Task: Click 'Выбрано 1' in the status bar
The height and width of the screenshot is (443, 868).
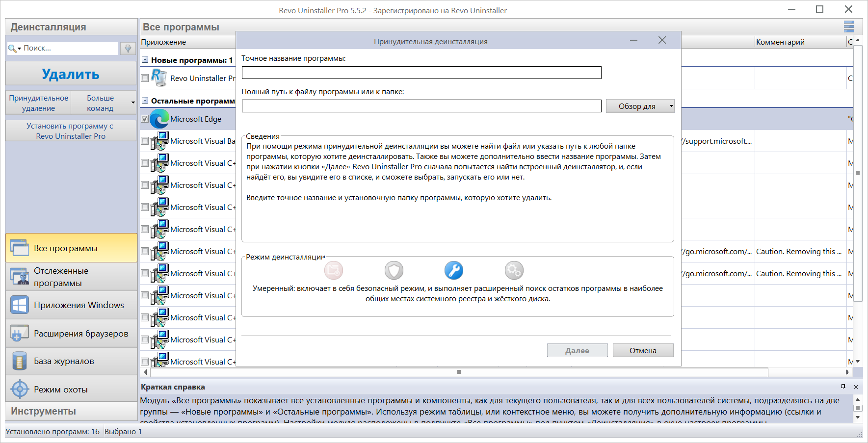Action: [123, 432]
